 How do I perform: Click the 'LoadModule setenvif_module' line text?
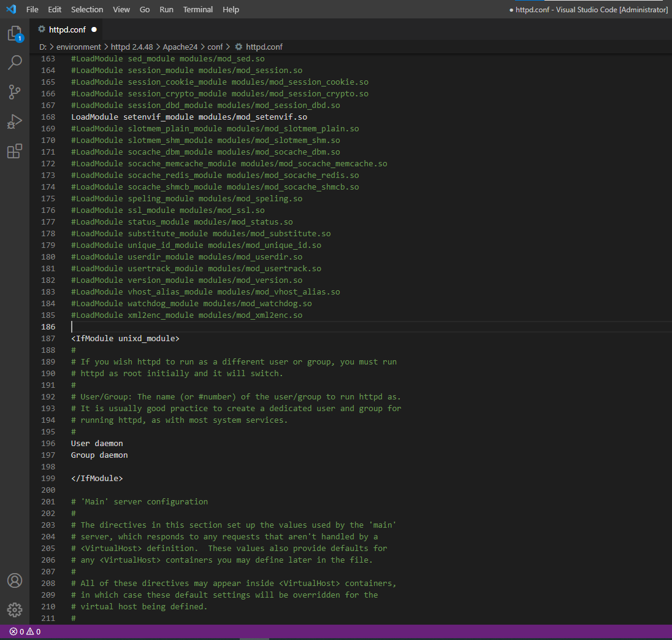point(189,117)
